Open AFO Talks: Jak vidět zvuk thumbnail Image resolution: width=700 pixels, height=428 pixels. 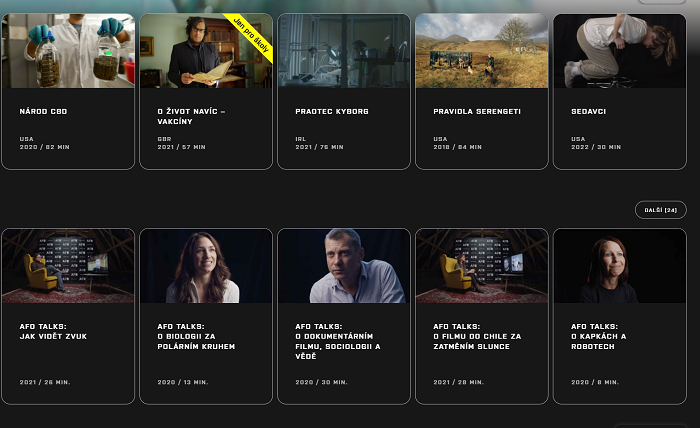pyautogui.click(x=68, y=266)
